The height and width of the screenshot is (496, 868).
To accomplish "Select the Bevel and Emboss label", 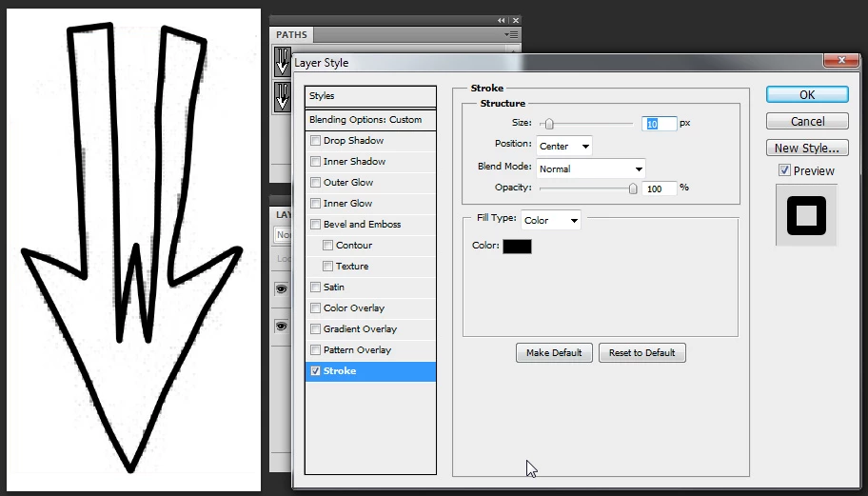I will [362, 224].
